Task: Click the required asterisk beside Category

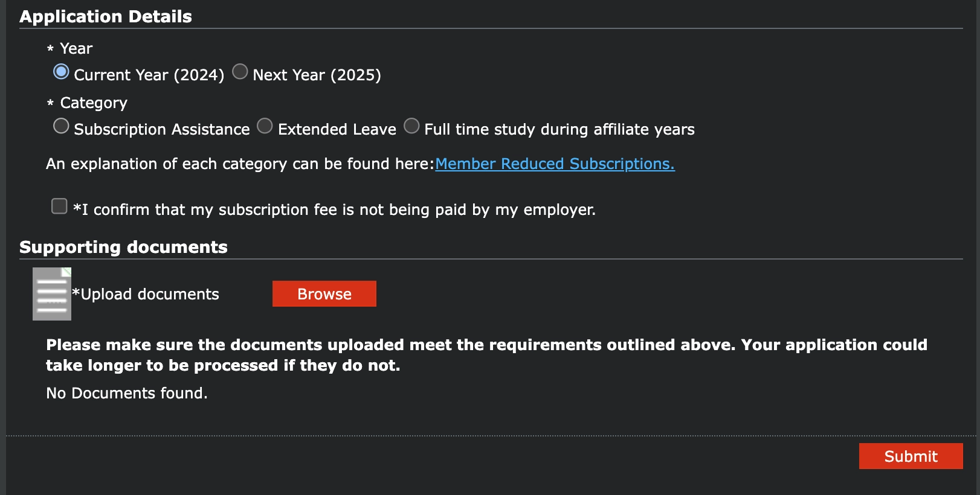Action: [x=50, y=104]
